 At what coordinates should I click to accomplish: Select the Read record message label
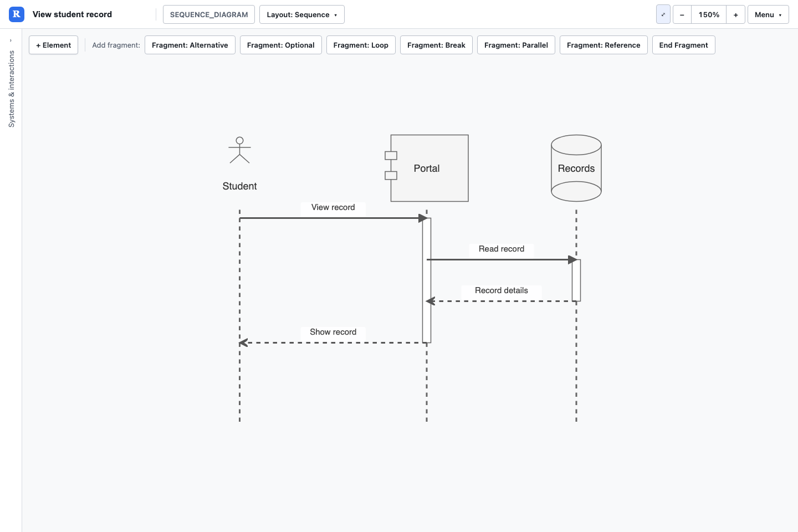502,249
